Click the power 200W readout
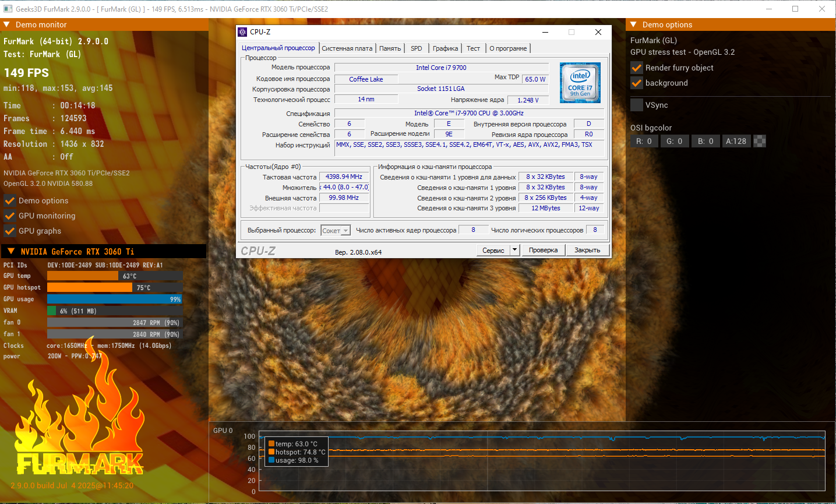 tap(52, 356)
